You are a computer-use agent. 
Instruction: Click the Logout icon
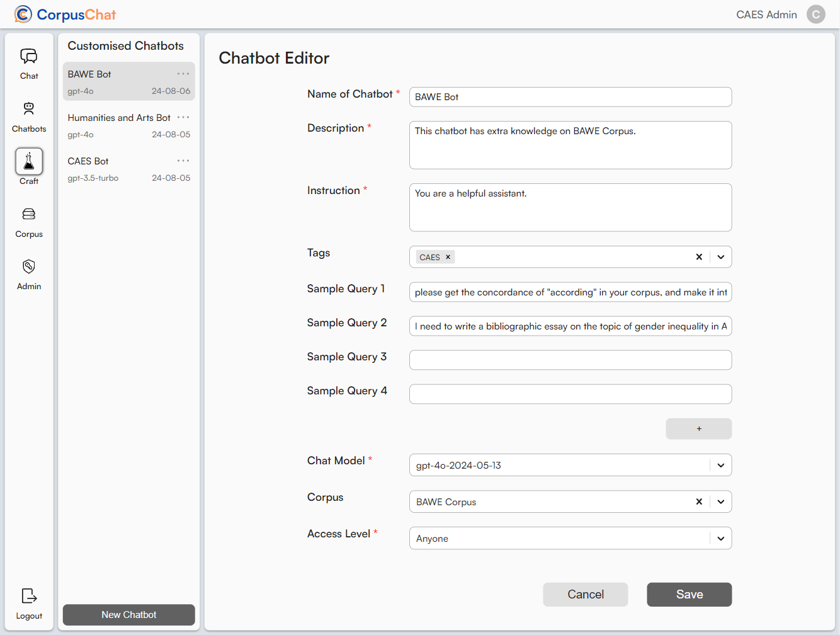(x=29, y=596)
